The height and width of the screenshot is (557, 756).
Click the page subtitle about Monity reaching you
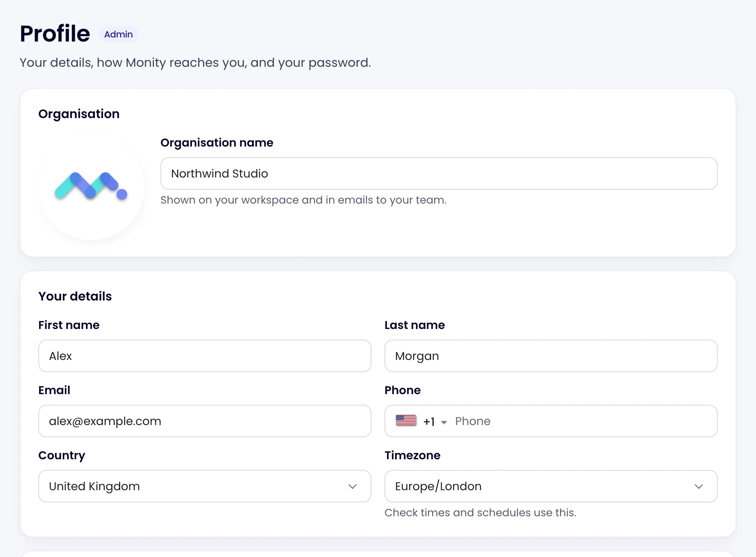(x=196, y=63)
